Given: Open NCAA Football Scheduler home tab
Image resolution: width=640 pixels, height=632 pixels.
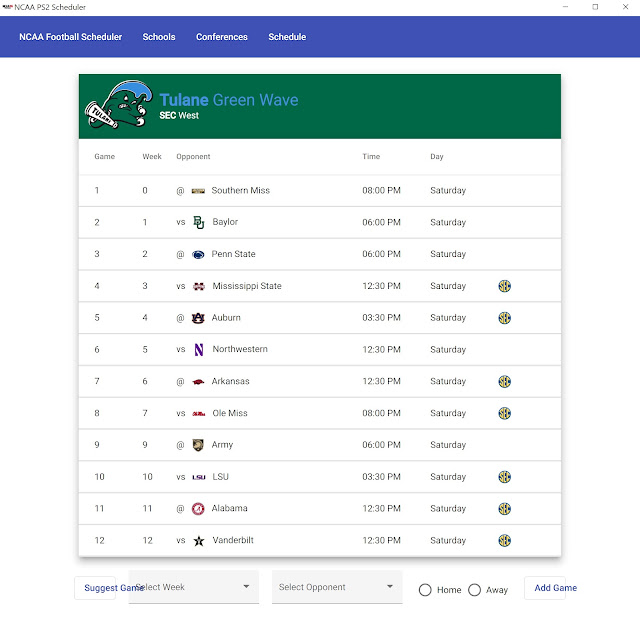Looking at the screenshot, I should (x=71, y=37).
